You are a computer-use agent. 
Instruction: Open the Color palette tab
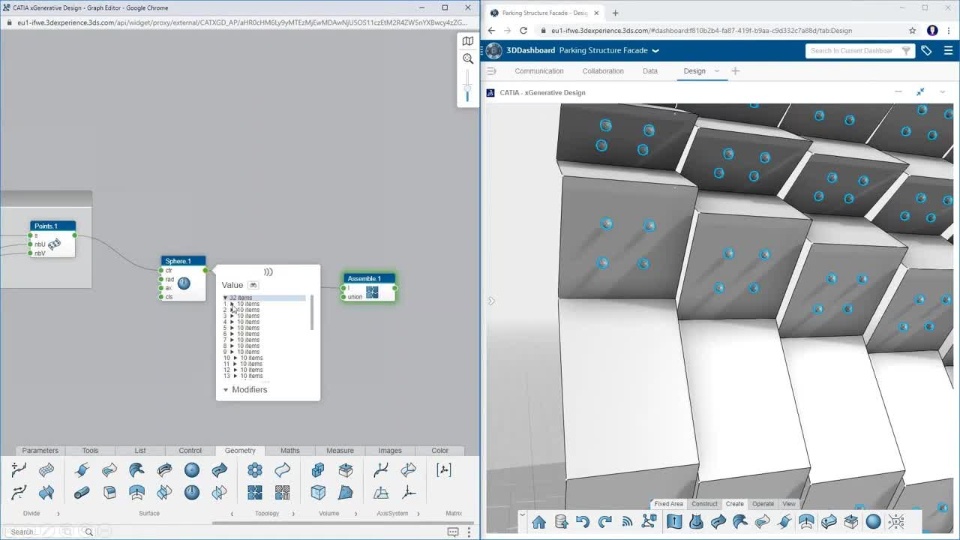(x=440, y=451)
